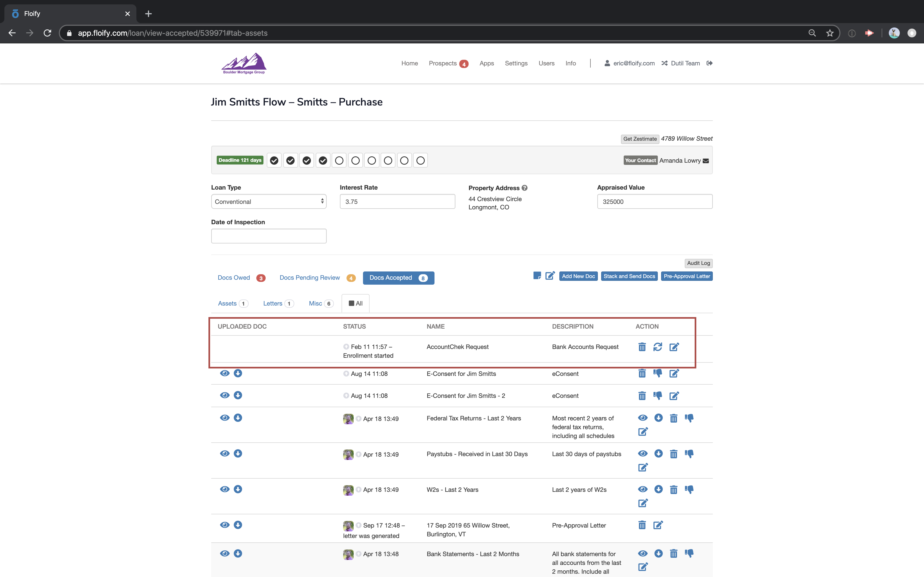Edit the AccountChek Request entry
The width and height of the screenshot is (924, 577).
(674, 347)
